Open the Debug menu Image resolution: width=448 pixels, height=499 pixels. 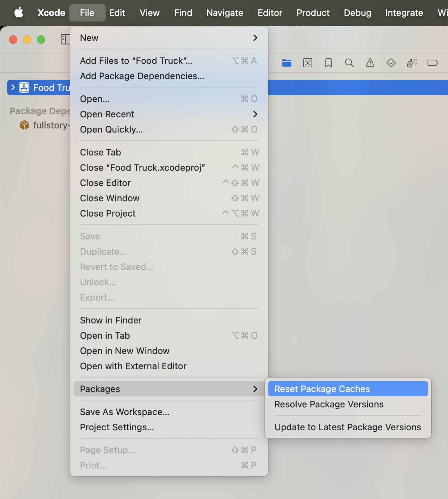pyautogui.click(x=357, y=13)
